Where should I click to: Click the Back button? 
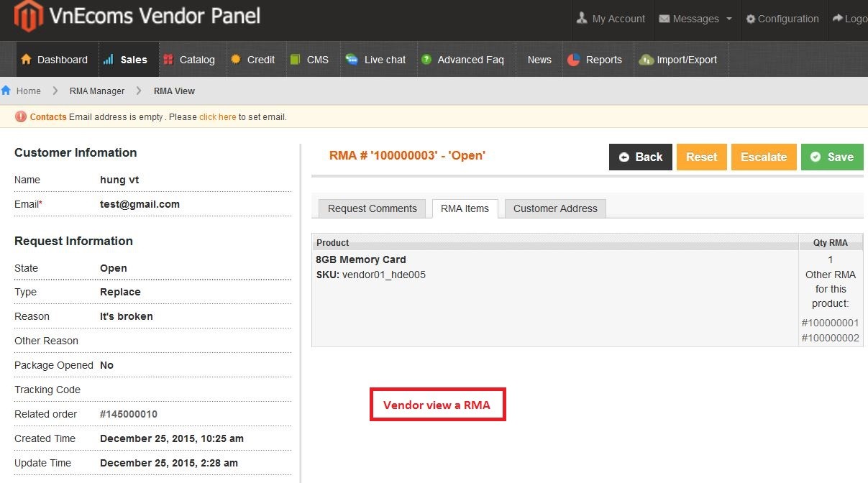click(x=641, y=157)
